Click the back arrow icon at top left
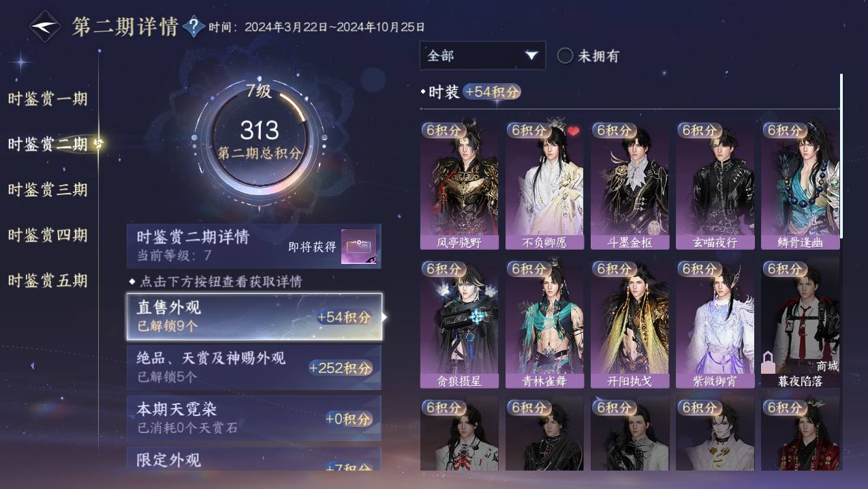 (x=46, y=27)
